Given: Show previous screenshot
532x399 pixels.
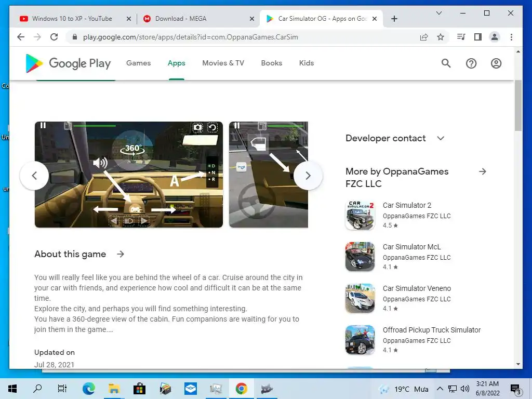Looking at the screenshot, I should 34,176.
